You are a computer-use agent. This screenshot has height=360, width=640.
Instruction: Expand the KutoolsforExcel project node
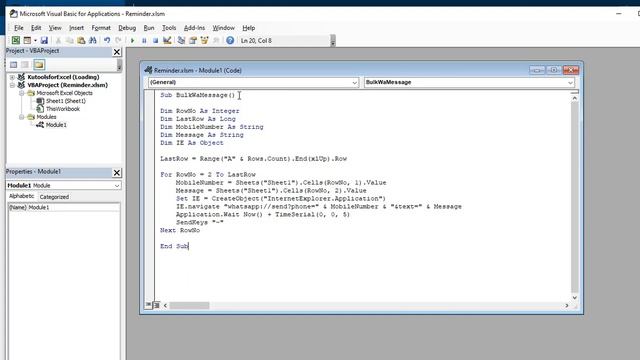pos(12,77)
